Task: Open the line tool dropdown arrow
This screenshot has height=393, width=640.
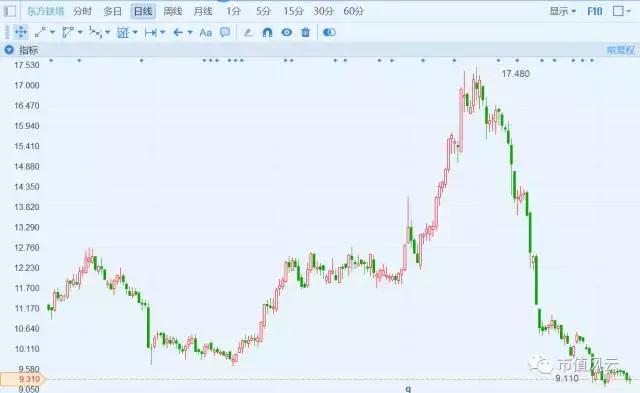Action: coord(52,32)
